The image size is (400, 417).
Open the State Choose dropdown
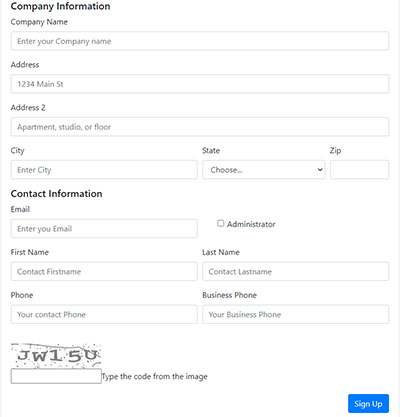tap(264, 170)
